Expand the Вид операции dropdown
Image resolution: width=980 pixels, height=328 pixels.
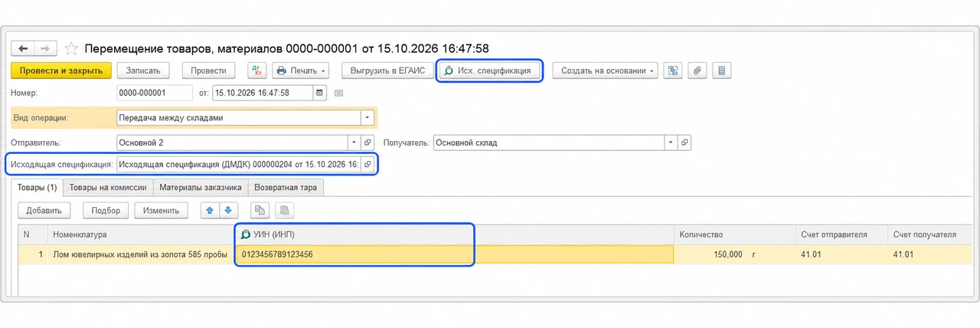[367, 118]
